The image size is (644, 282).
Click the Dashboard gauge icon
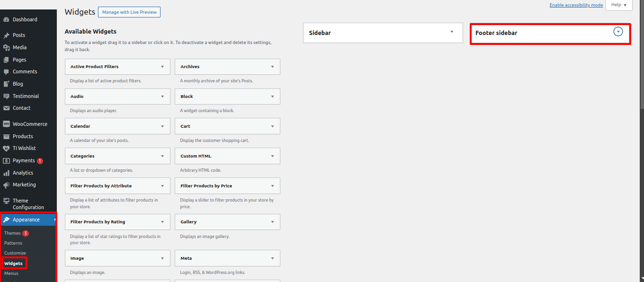6,20
